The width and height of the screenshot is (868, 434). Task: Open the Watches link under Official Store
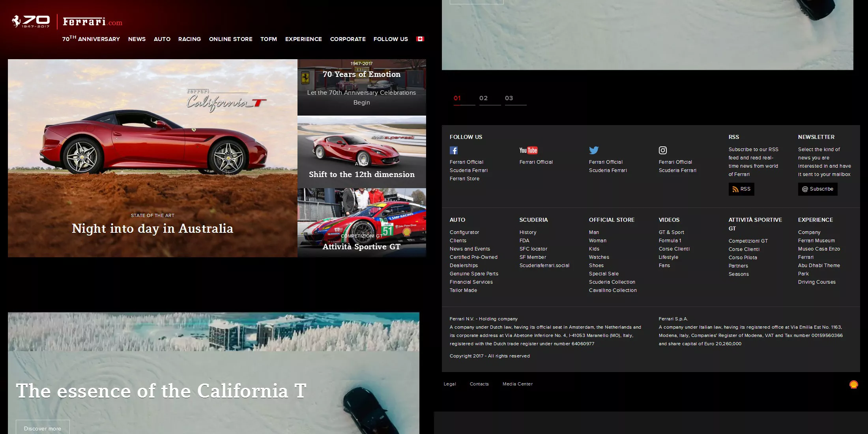[599, 257]
